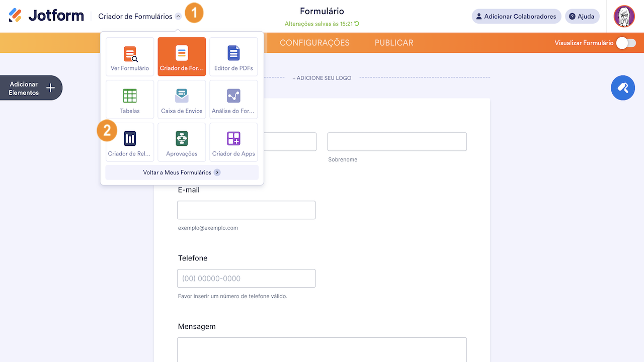Click the Ajuda help button

pos(582,17)
